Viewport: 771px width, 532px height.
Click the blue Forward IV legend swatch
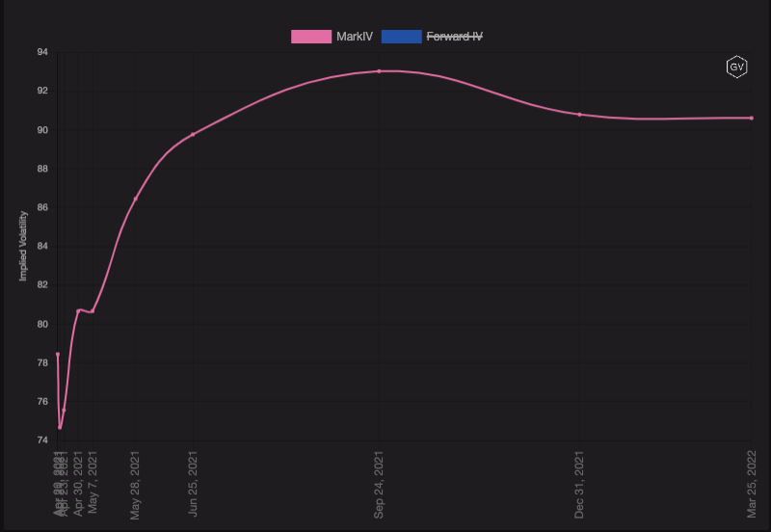tap(401, 37)
